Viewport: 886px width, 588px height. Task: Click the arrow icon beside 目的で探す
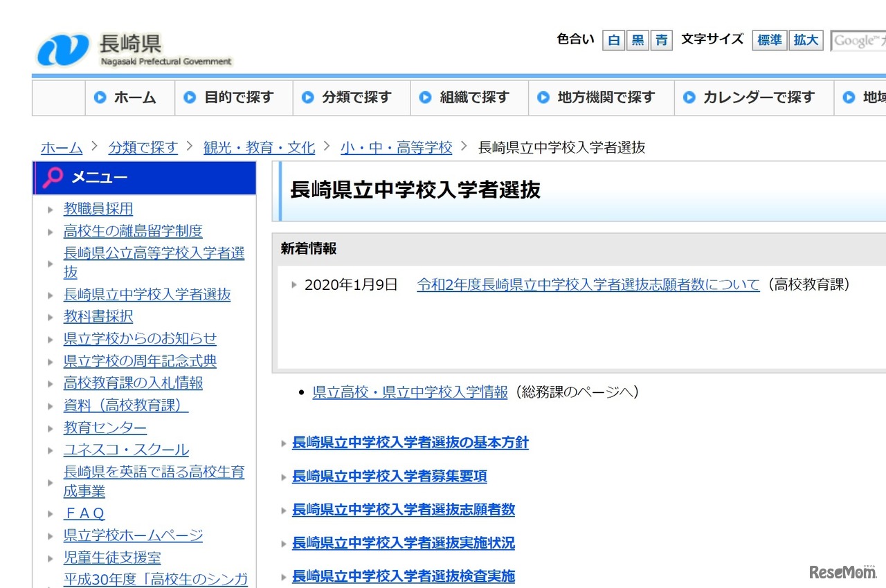[190, 98]
